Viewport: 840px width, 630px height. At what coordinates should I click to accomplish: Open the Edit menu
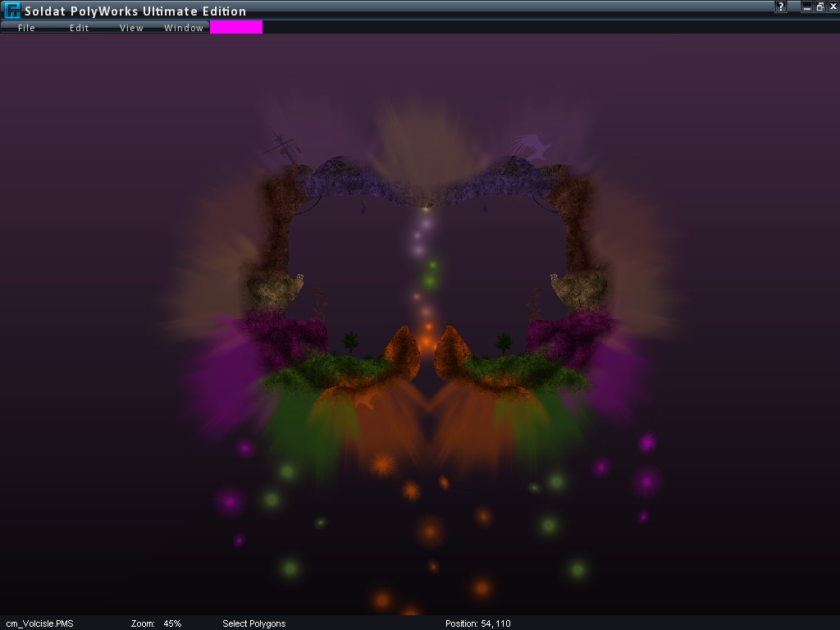pos(79,28)
